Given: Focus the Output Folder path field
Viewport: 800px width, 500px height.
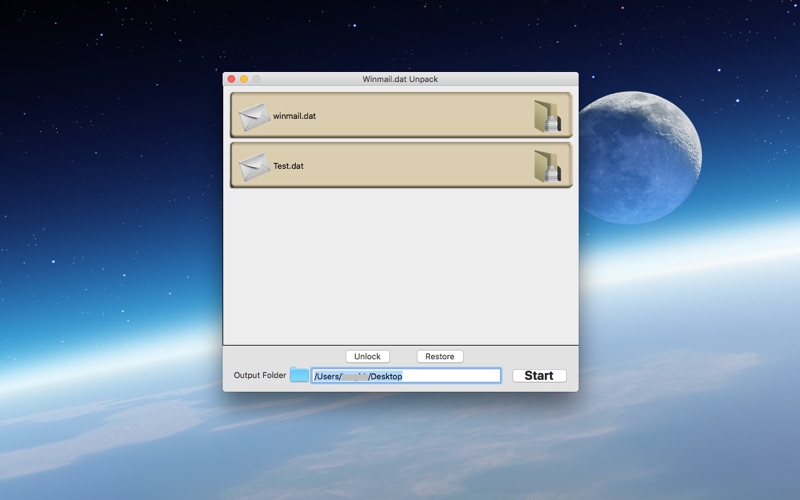Looking at the screenshot, I should pos(406,376).
